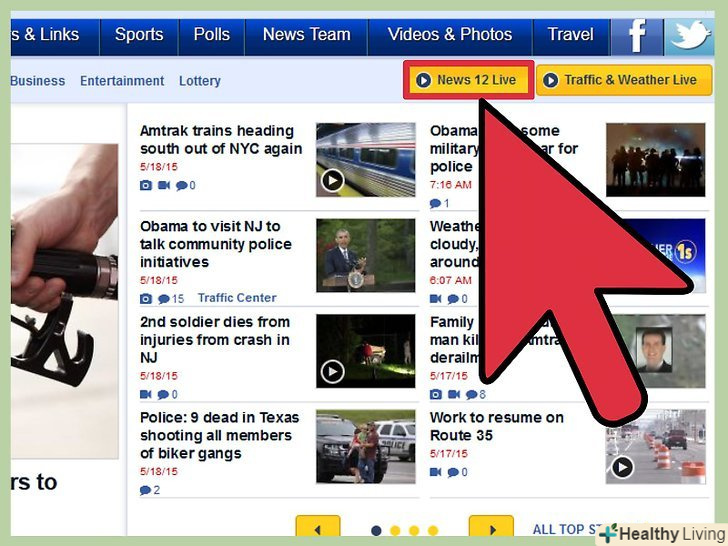The image size is (728, 546).
Task: Go to the Business section
Action: pyautogui.click(x=38, y=81)
